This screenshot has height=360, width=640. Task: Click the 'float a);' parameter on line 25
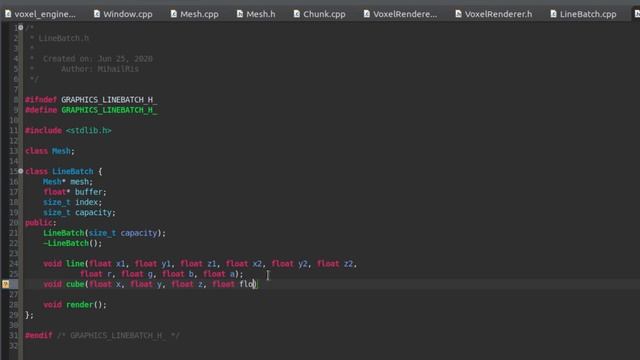[x=223, y=274]
